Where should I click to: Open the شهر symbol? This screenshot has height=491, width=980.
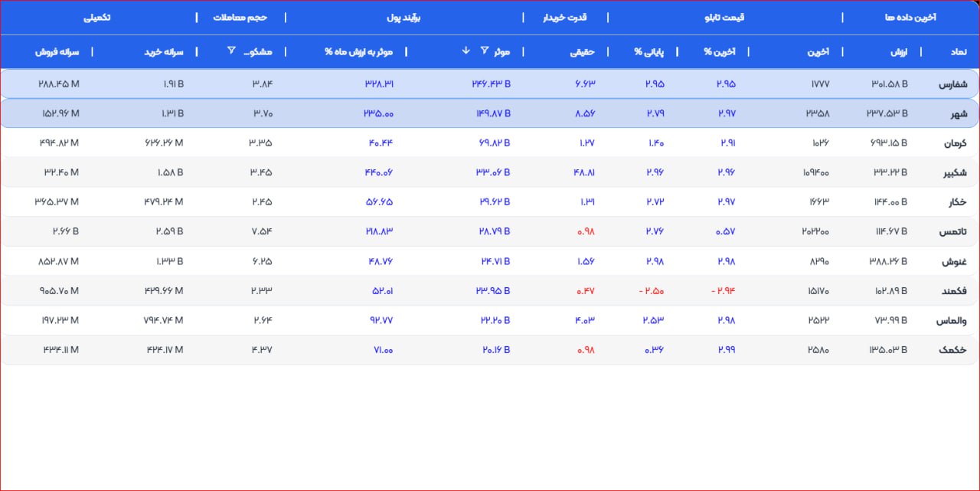click(959, 114)
